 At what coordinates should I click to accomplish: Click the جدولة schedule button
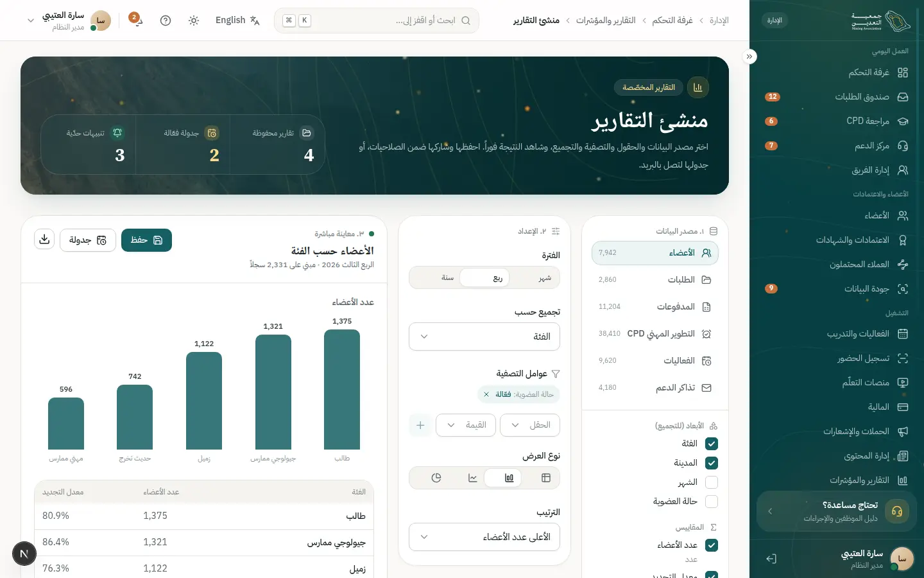(88, 240)
